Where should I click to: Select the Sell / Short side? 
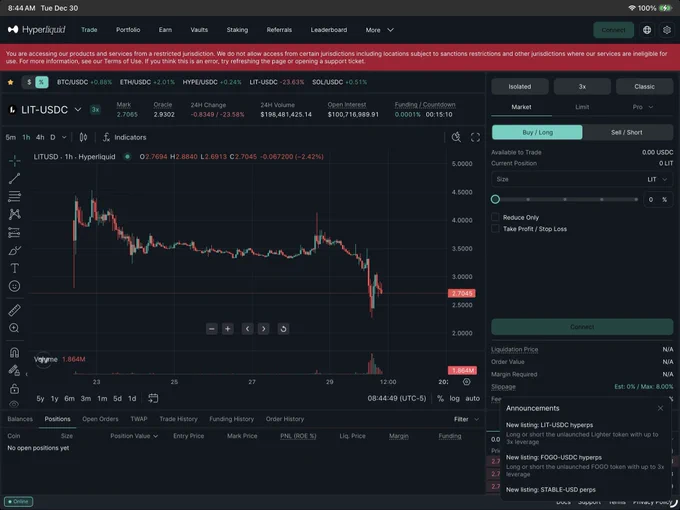[627, 132]
